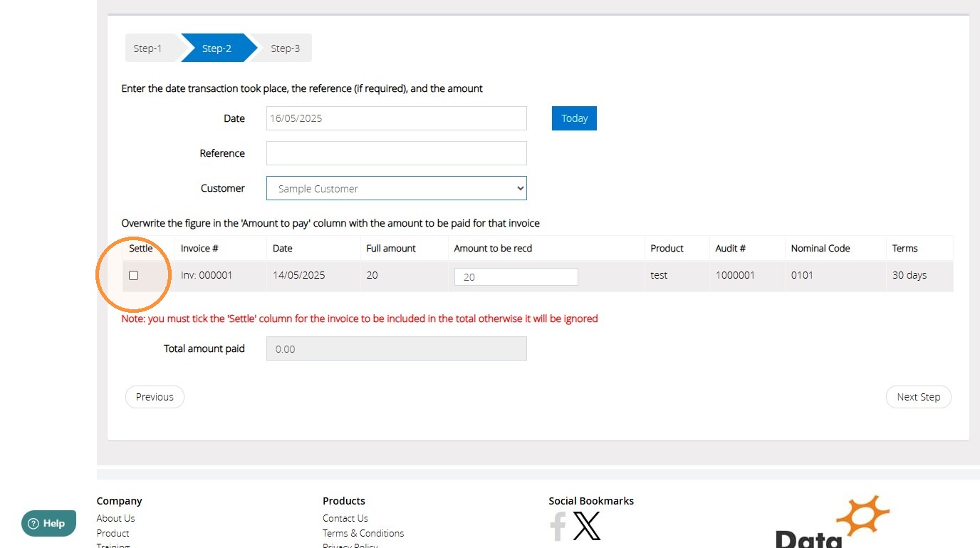Click the Social Bookmarks heading

click(591, 501)
